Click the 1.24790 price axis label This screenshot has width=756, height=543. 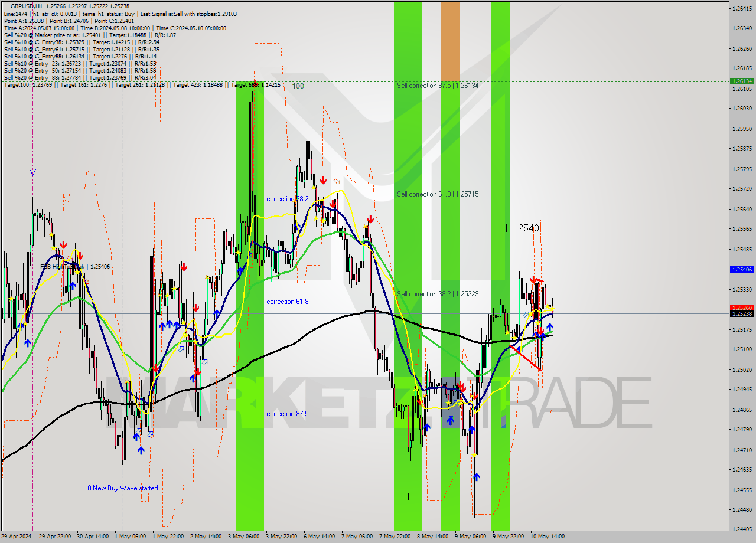[743, 430]
